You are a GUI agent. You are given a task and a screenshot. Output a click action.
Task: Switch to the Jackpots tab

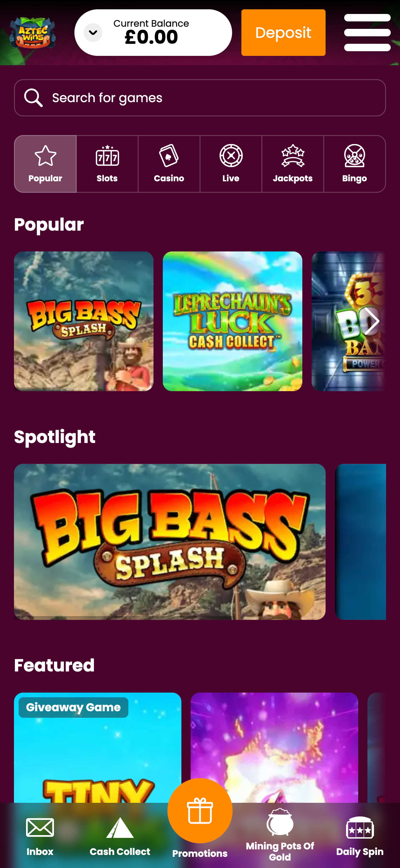(293, 164)
